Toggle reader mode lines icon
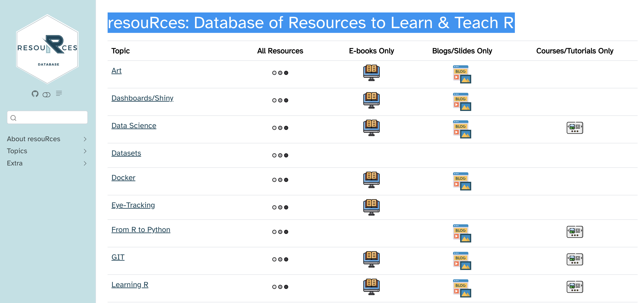Screen dimensions: 644x303 59,93
